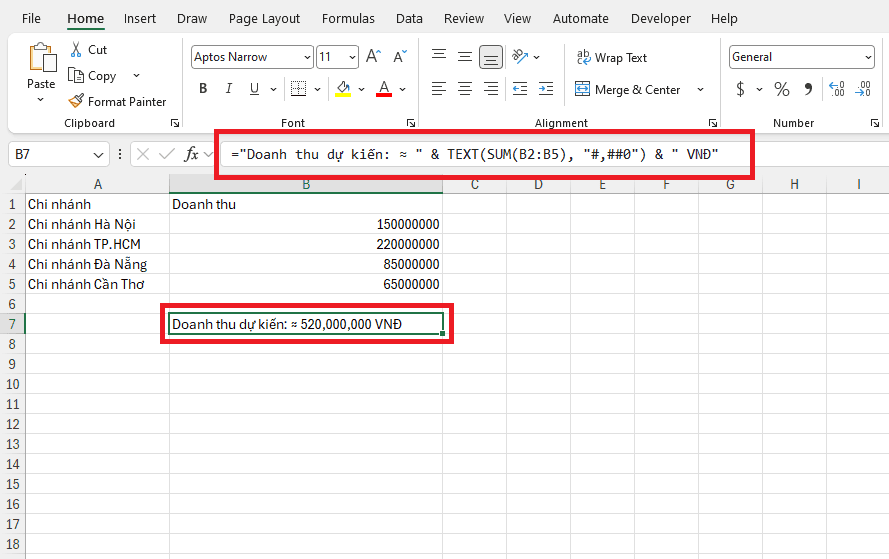Image resolution: width=889 pixels, height=559 pixels.
Task: Select column D header
Action: 538,184
